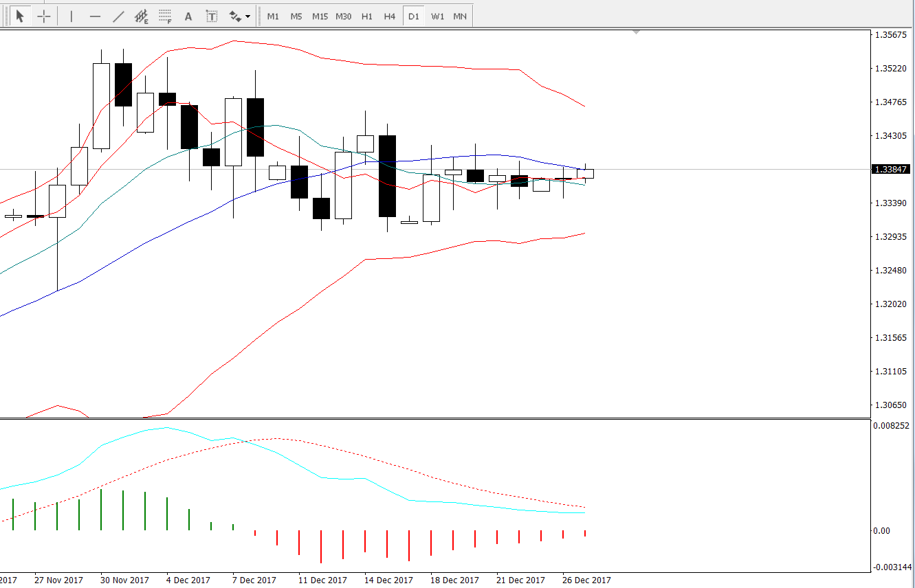The width and height of the screenshot is (915, 588).
Task: Select the Cursor arrow tool
Action: [20, 16]
